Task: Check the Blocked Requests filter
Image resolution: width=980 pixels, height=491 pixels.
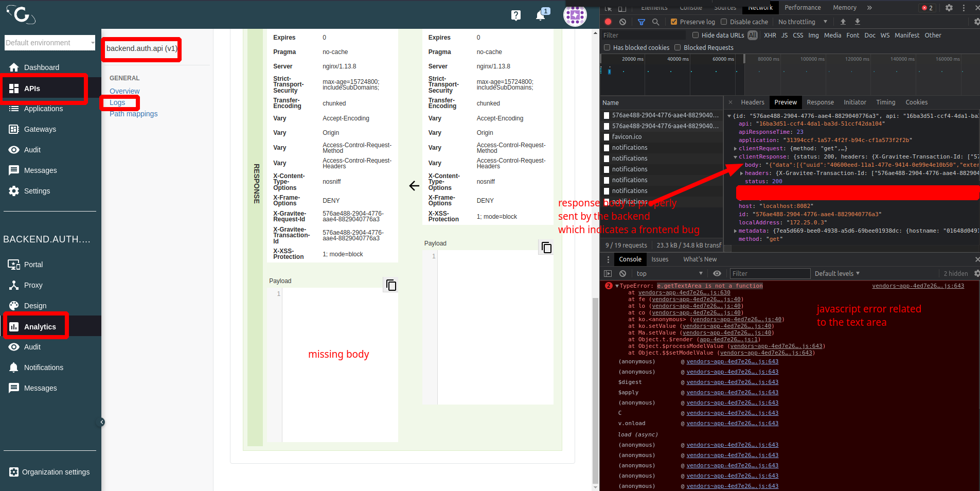Action: 678,47
